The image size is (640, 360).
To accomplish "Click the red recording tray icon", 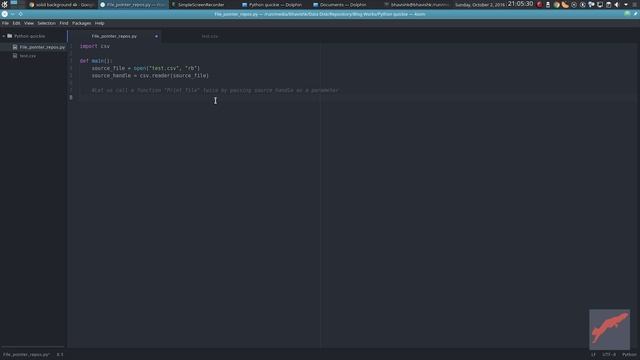I will [x=539, y=5].
